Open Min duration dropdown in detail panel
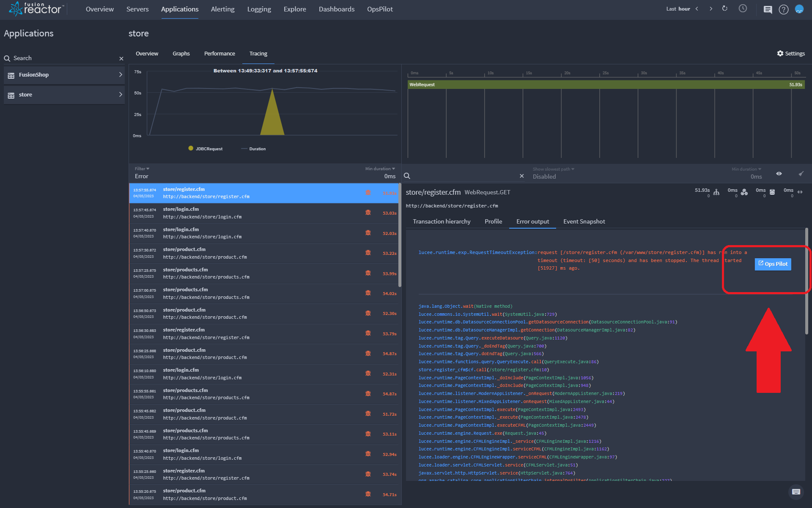This screenshot has height=508, width=812. [x=746, y=173]
